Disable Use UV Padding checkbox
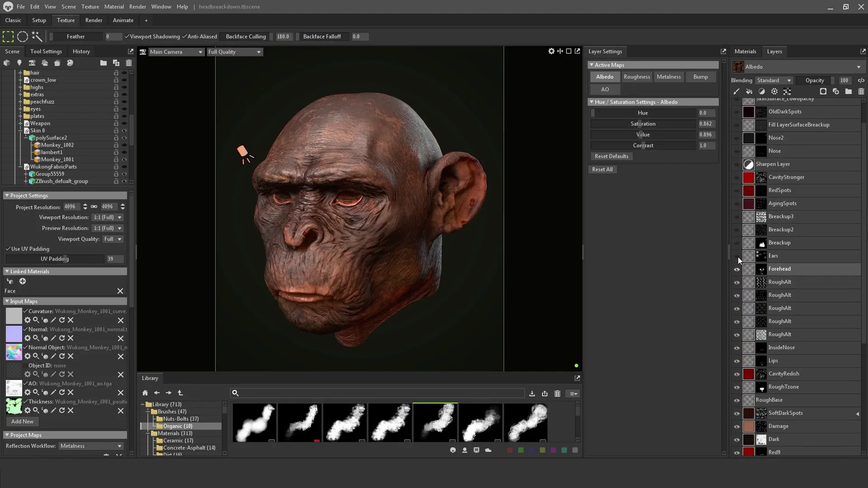The image size is (868, 488). [8, 249]
